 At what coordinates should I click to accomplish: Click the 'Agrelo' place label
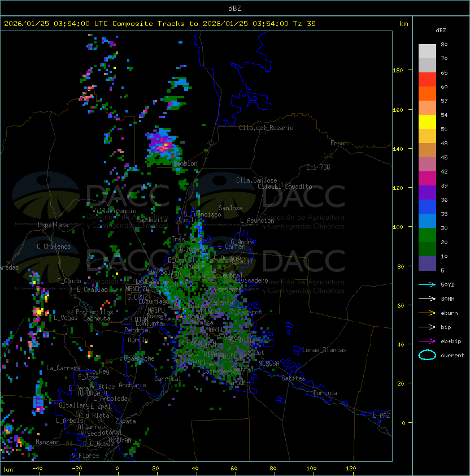[x=138, y=340]
